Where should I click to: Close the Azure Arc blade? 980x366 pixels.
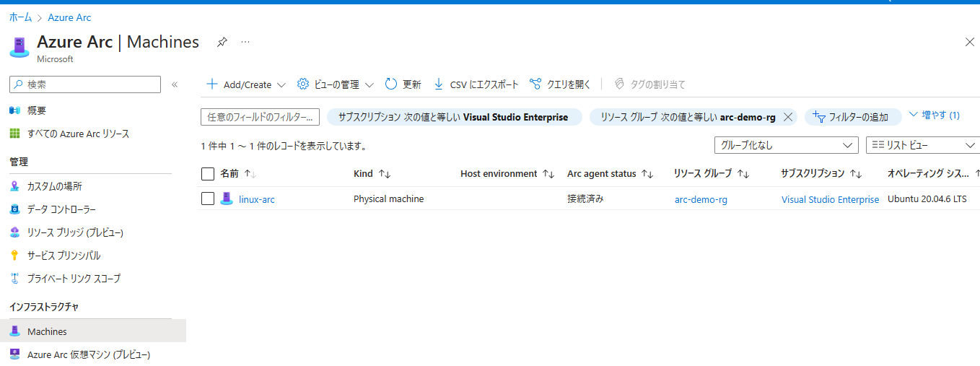(x=970, y=42)
